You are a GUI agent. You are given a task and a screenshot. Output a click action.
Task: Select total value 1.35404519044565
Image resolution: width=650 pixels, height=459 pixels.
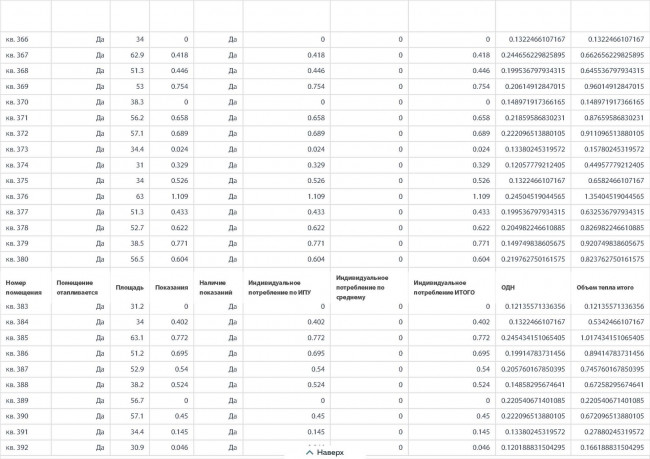point(614,197)
